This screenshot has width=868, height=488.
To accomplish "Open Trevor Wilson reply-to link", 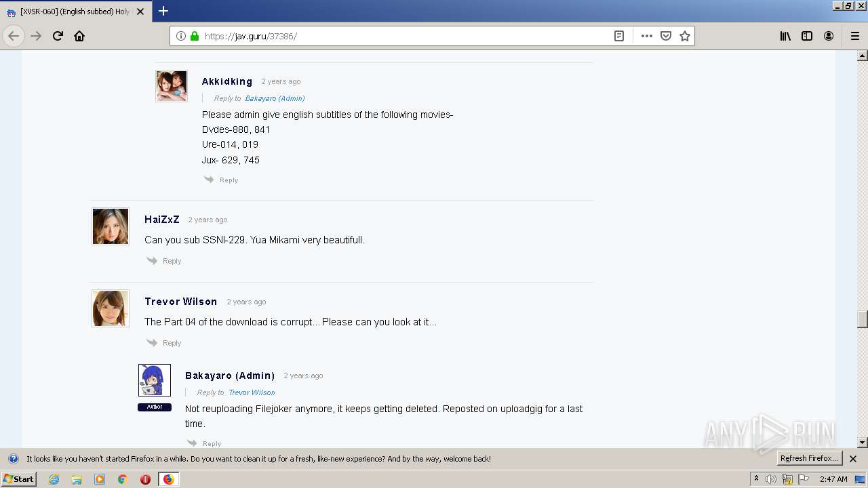I will (252, 392).
